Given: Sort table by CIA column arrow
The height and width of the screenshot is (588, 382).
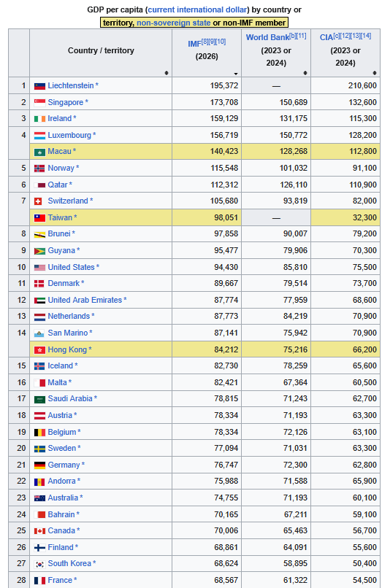Looking at the screenshot, I should click(x=375, y=73).
